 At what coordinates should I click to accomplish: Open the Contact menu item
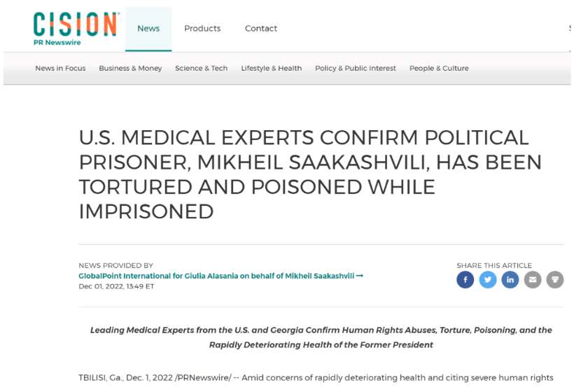click(261, 29)
